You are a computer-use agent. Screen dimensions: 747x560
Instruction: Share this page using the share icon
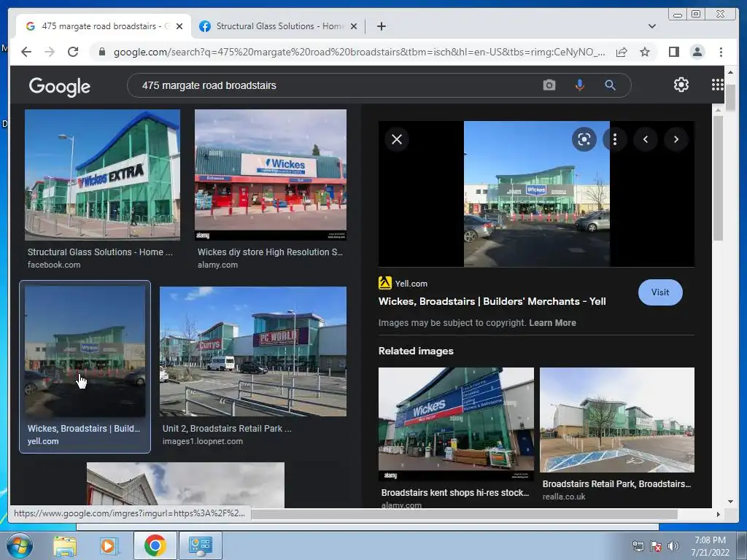tap(622, 52)
